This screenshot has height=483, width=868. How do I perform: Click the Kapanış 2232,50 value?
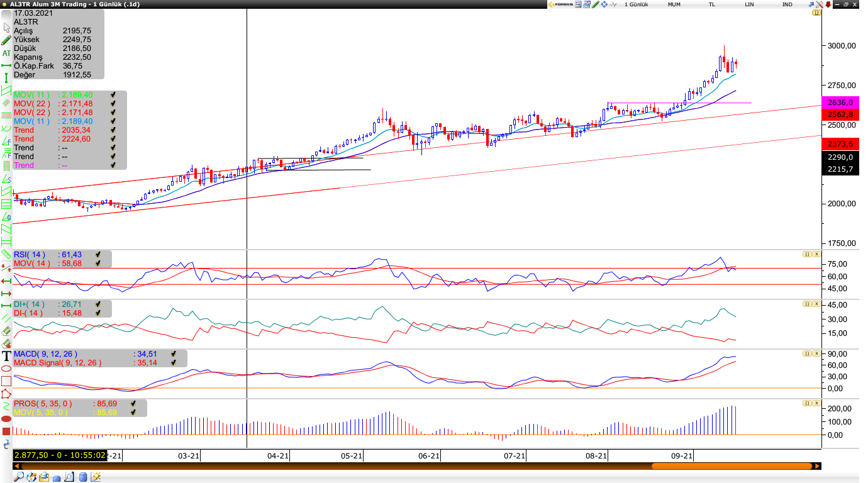point(77,57)
